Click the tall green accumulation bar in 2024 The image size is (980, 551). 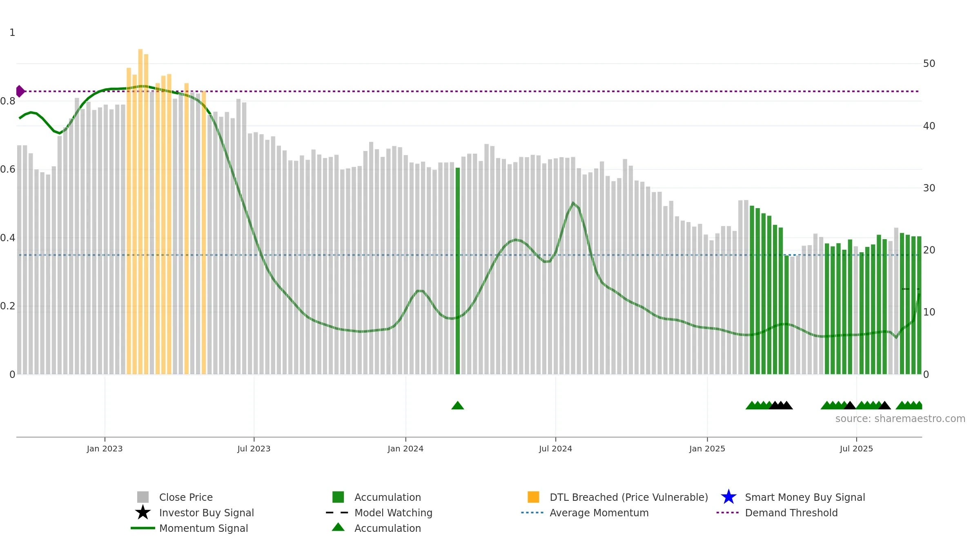458,271
